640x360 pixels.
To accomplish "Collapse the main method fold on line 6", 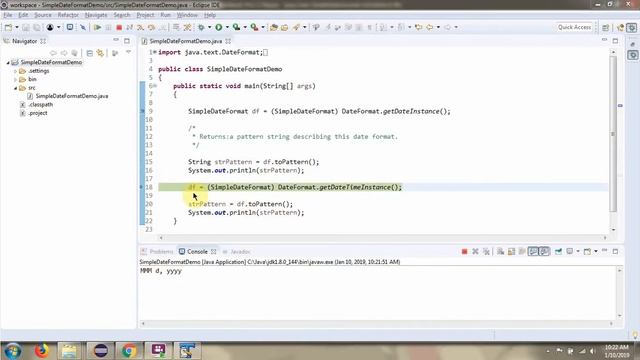I will tap(155, 86).
